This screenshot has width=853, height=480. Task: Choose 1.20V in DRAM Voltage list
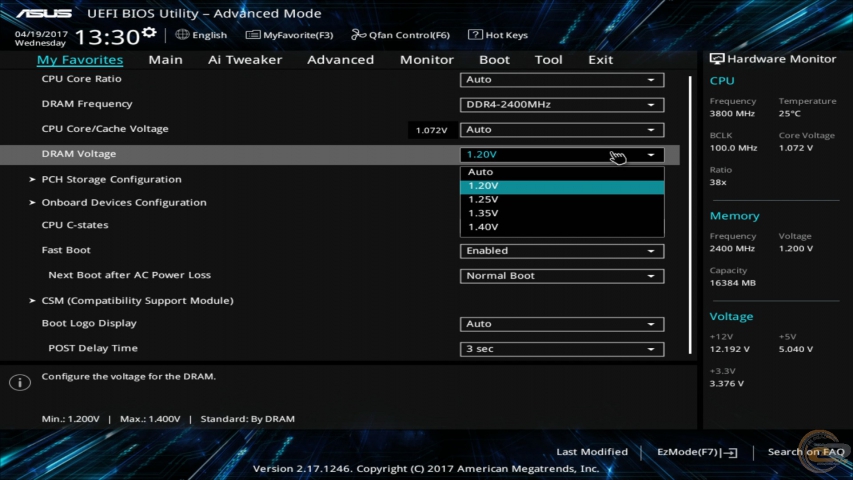[x=562, y=186]
